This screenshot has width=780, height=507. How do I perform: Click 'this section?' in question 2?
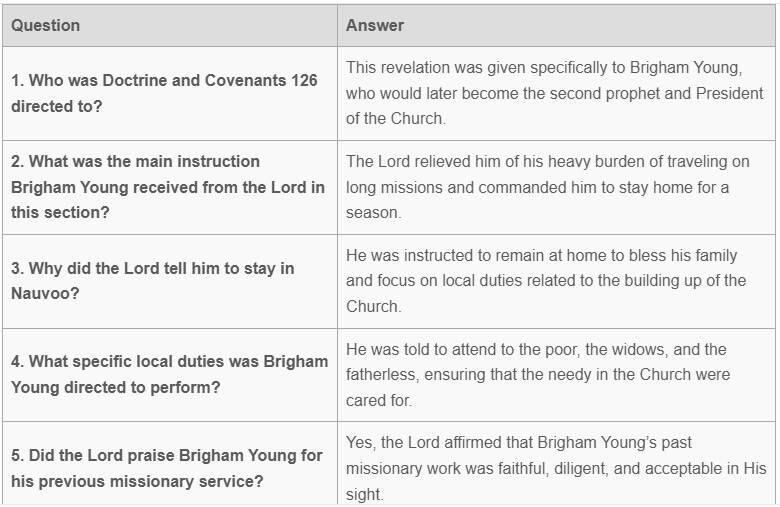[60, 212]
